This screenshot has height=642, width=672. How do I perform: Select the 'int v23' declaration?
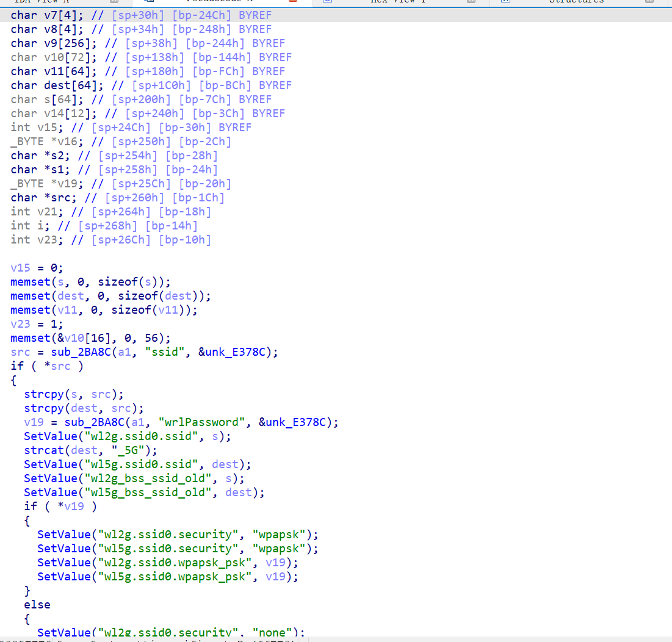click(111, 240)
